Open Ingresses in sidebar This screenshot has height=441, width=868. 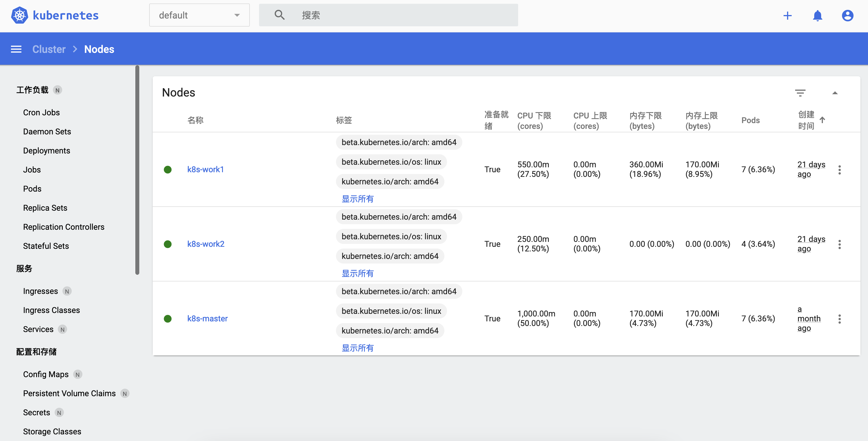[x=40, y=291]
